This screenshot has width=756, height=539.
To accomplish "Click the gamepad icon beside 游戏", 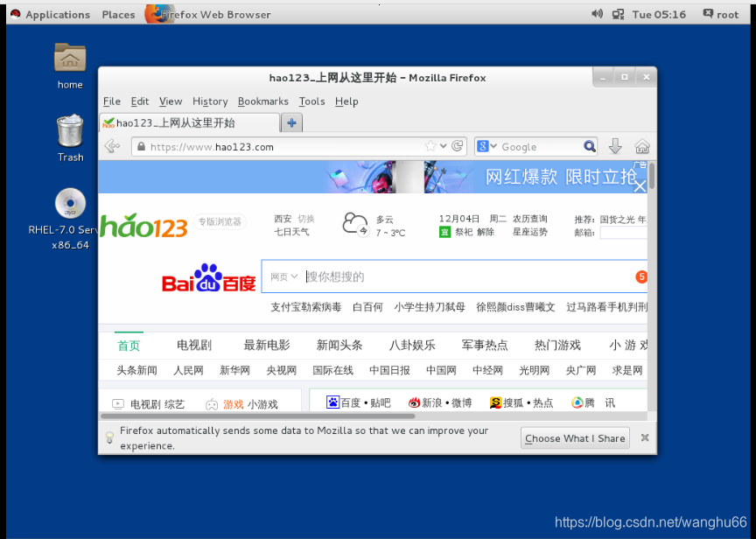I will 212,404.
